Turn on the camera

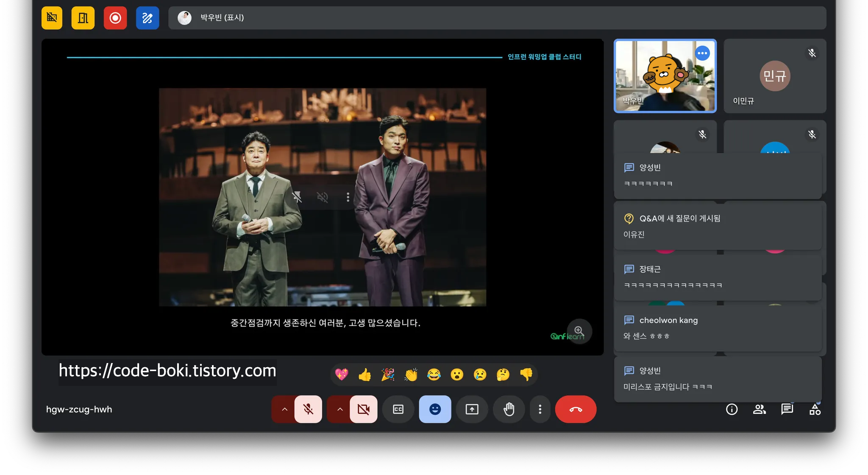363,409
